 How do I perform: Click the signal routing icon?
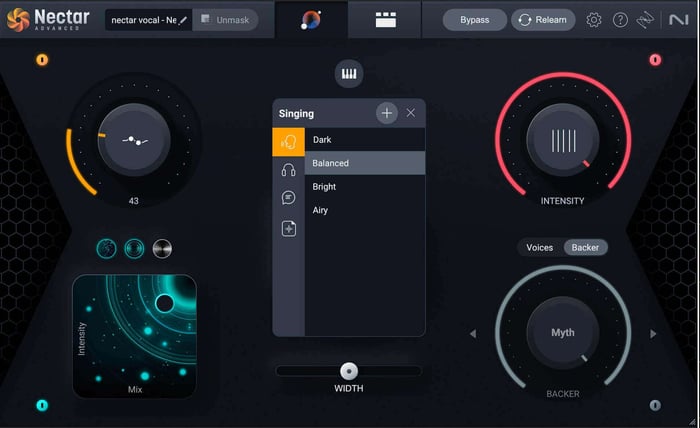646,20
